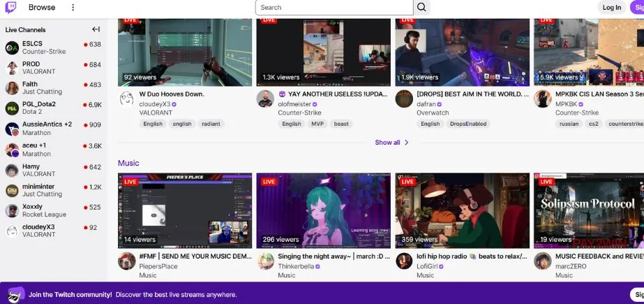Open Singing the night away title

334,256
